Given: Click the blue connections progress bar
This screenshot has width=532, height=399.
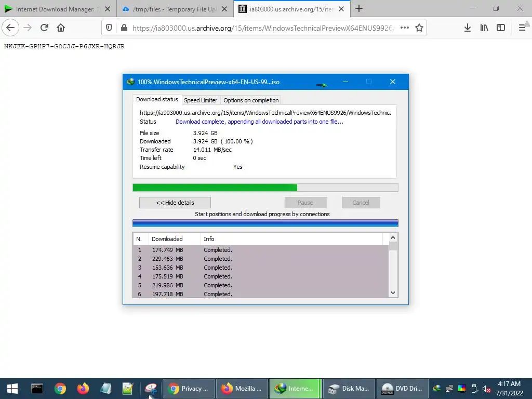Looking at the screenshot, I should click(x=265, y=223).
